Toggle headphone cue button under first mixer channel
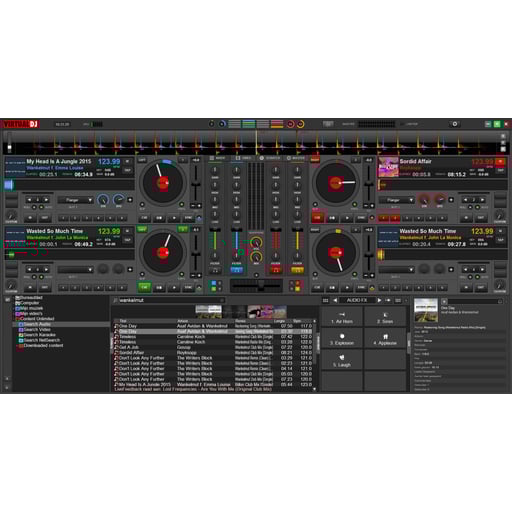This screenshot has width=512, height=512. (x=215, y=270)
